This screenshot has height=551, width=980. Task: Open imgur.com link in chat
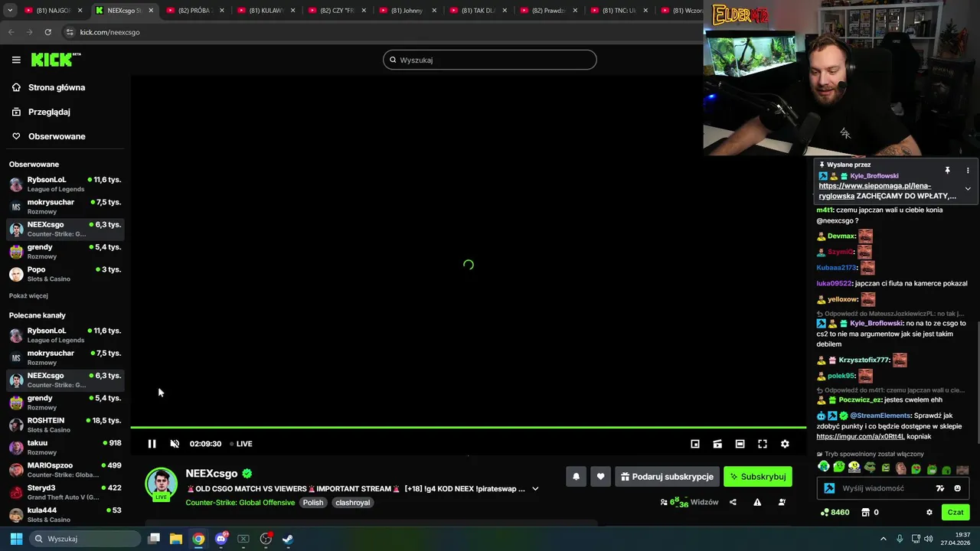click(860, 436)
